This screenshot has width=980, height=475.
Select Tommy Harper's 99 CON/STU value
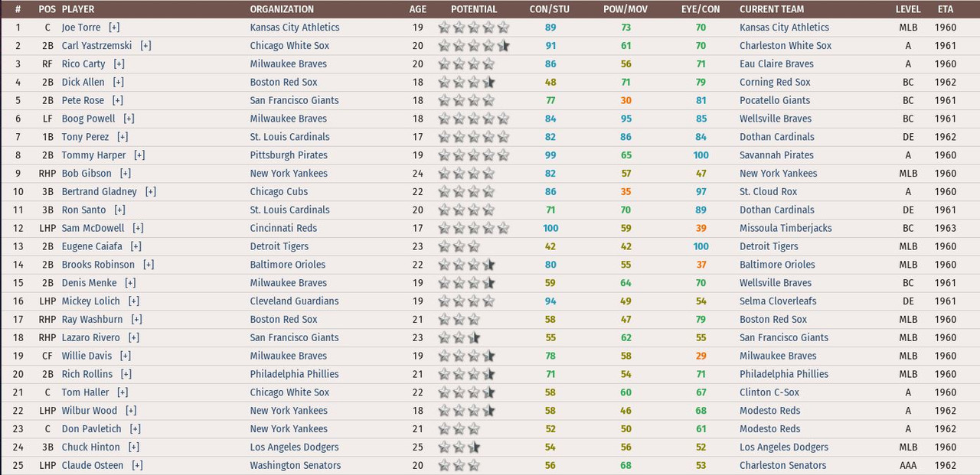pos(550,155)
